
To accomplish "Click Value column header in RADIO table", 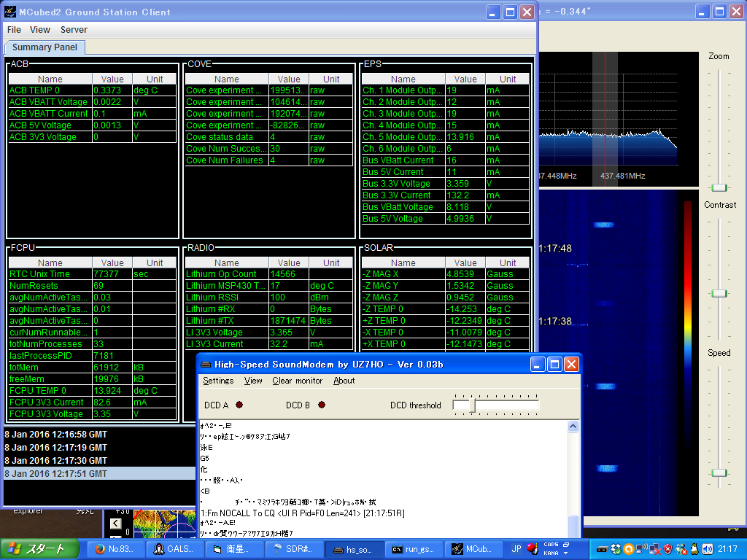I will [289, 262].
